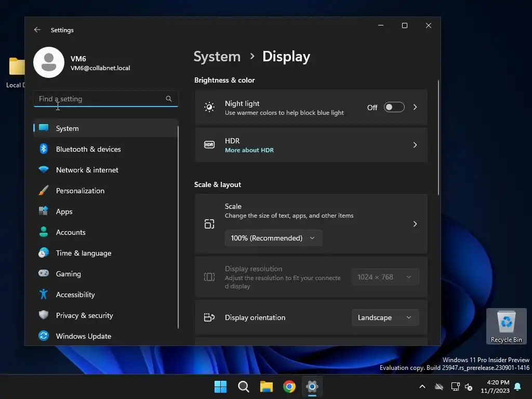
Task: Click the muted volume icon in system tray
Action: 469,387
